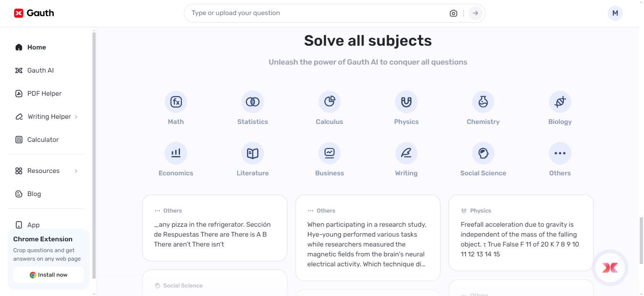
Task: Select the Chemistry flask icon
Action: [x=483, y=101]
